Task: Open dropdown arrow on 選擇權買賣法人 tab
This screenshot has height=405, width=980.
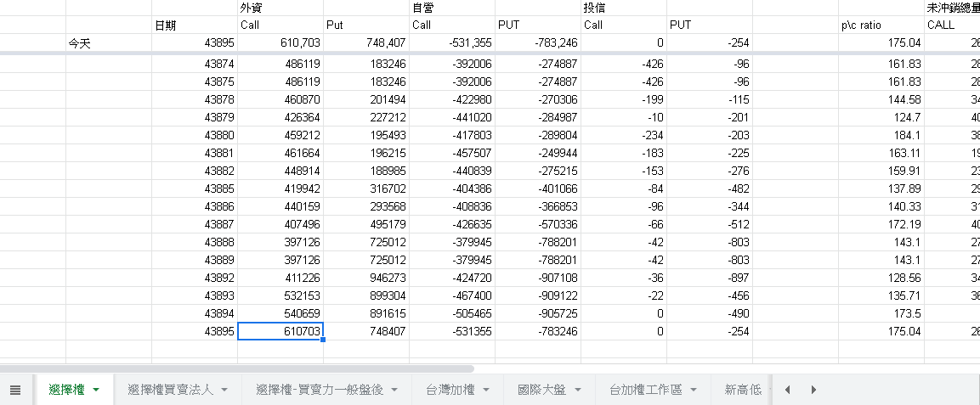Action: coord(224,390)
